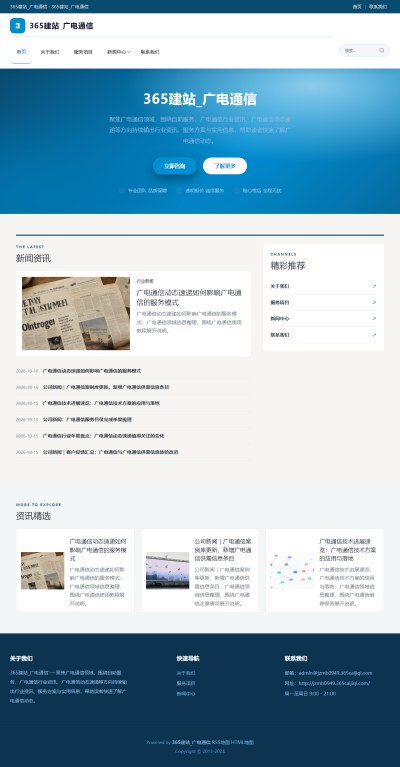Image resolution: width=400 pixels, height=767 pixels.
Task: Click the 资讯精选 section heading
Action: click(x=33, y=516)
